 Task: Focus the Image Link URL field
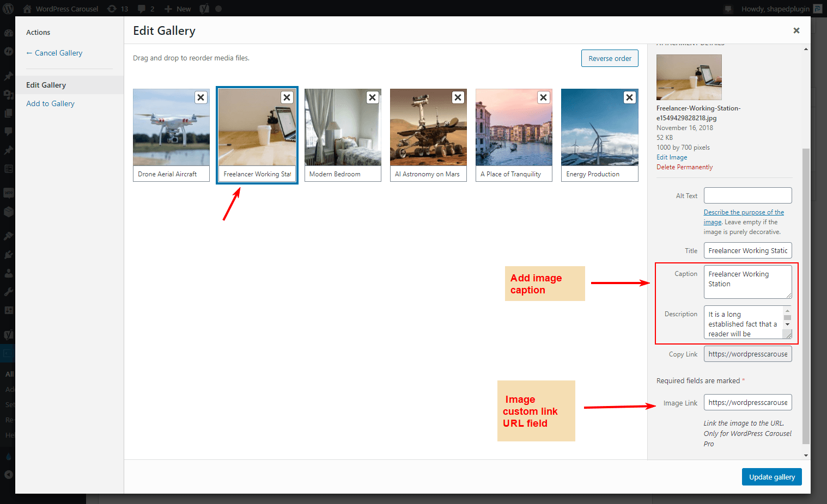(x=747, y=402)
